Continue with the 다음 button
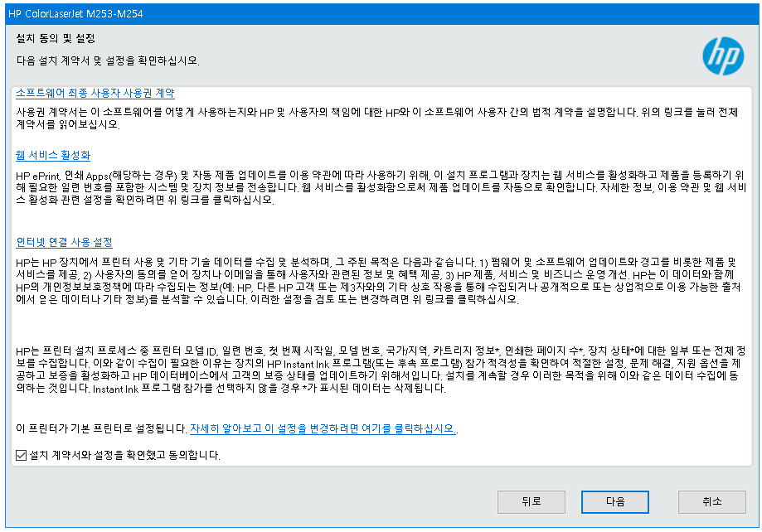Viewport: 762px width, 532px height. point(614,501)
